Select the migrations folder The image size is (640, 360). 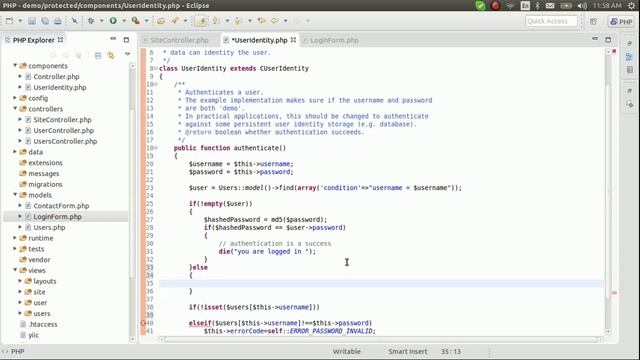(x=45, y=184)
